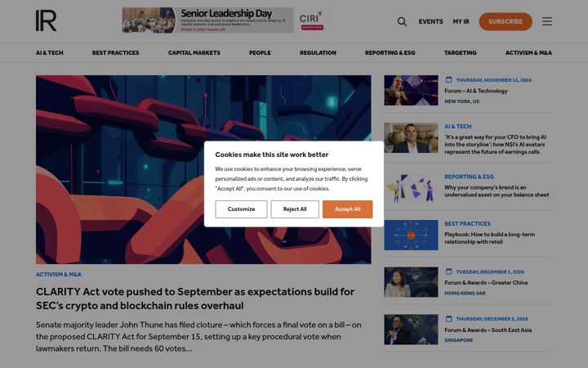This screenshot has width=588, height=368.
Task: Click calendar icon beside December 3 event
Action: pyautogui.click(x=448, y=318)
